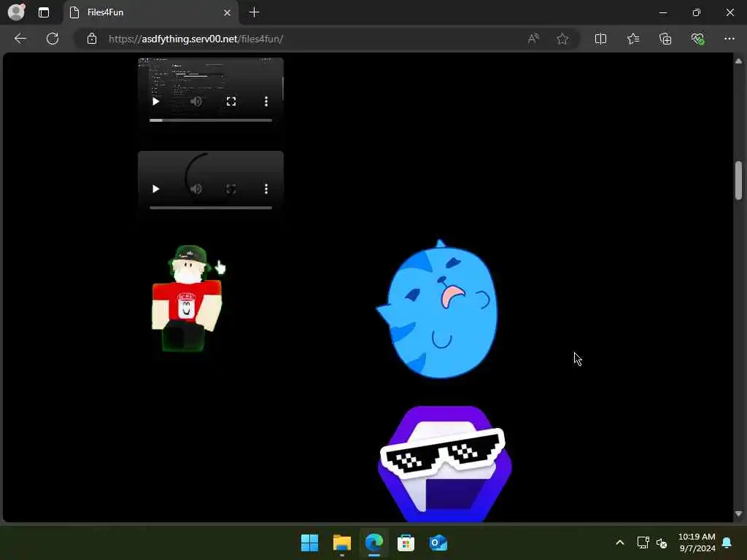Viewport: 747px width, 560px height.
Task: Open more options on the first video
Action: pyautogui.click(x=266, y=101)
